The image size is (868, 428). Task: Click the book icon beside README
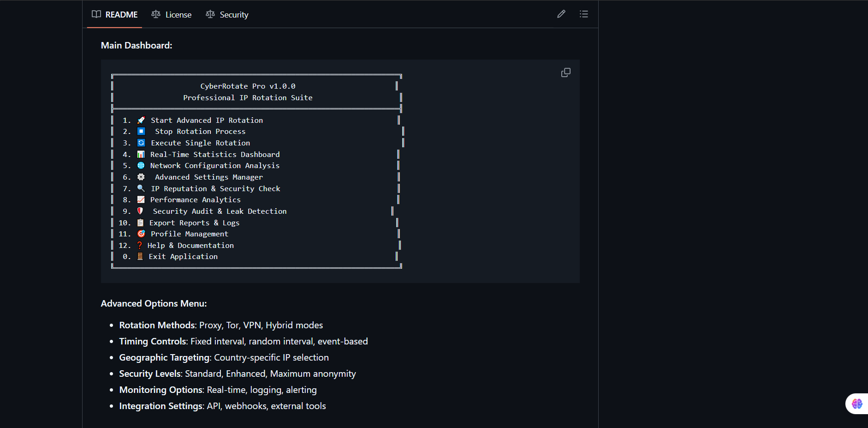tap(96, 14)
